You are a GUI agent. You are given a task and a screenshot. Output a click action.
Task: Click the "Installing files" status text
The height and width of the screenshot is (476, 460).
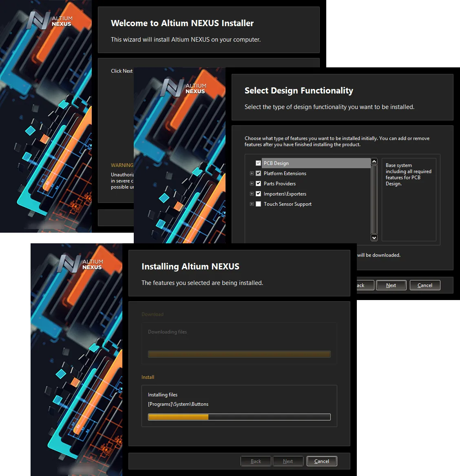tap(163, 395)
